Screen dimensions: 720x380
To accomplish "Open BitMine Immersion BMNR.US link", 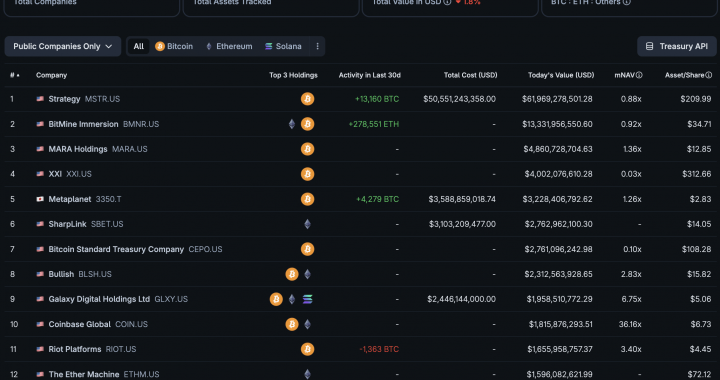I will click(x=104, y=124).
